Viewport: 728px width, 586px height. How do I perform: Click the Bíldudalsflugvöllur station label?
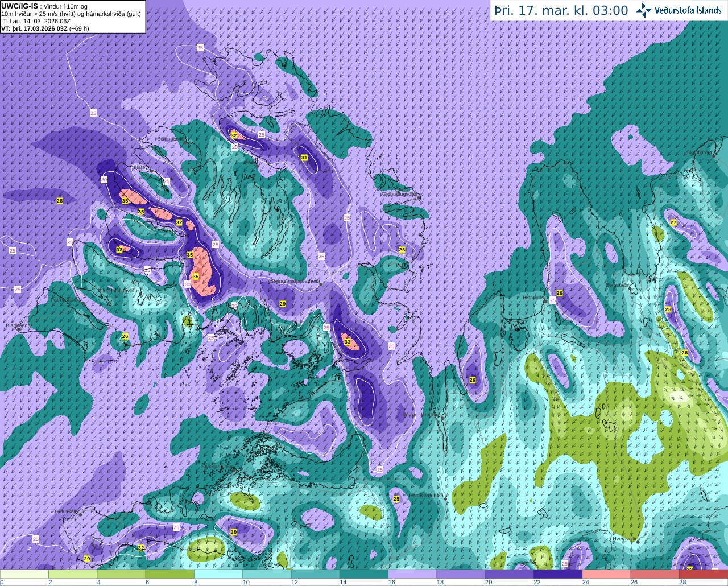pyautogui.click(x=119, y=290)
